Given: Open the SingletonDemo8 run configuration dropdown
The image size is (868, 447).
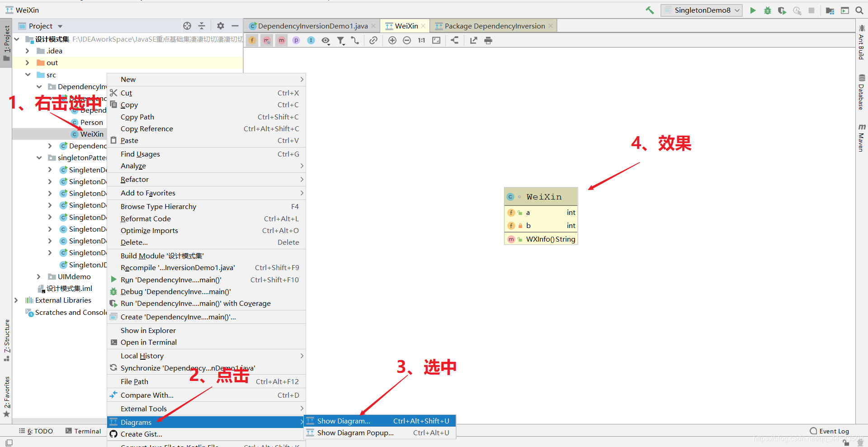Looking at the screenshot, I should point(737,10).
